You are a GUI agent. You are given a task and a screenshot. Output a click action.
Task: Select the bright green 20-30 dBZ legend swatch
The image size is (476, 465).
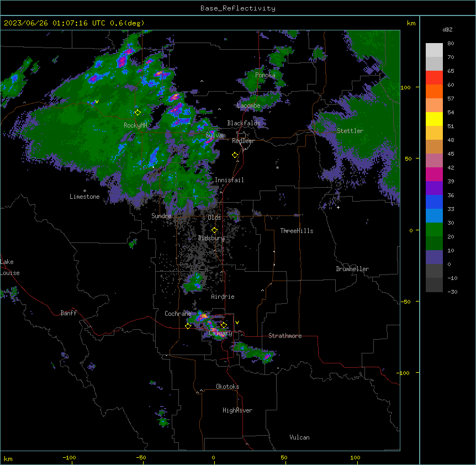(x=434, y=230)
